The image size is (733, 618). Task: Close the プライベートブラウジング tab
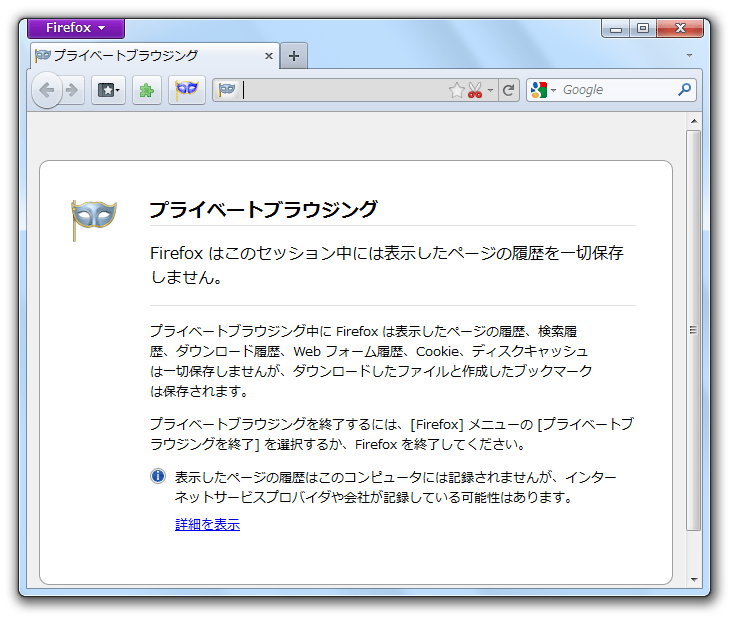[269, 56]
